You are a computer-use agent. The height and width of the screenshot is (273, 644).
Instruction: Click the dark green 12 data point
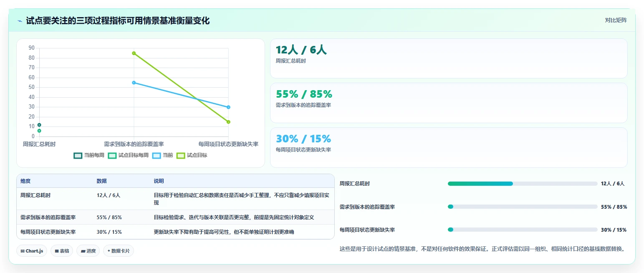click(39, 125)
